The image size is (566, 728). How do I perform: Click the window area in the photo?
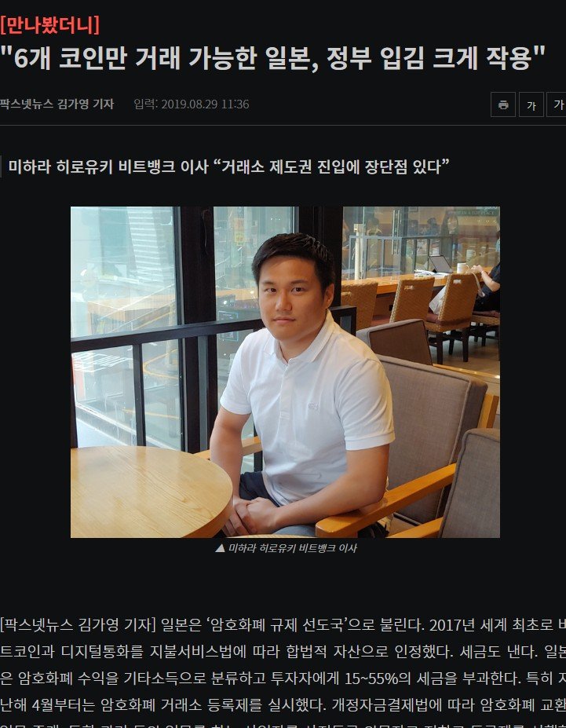point(124,325)
